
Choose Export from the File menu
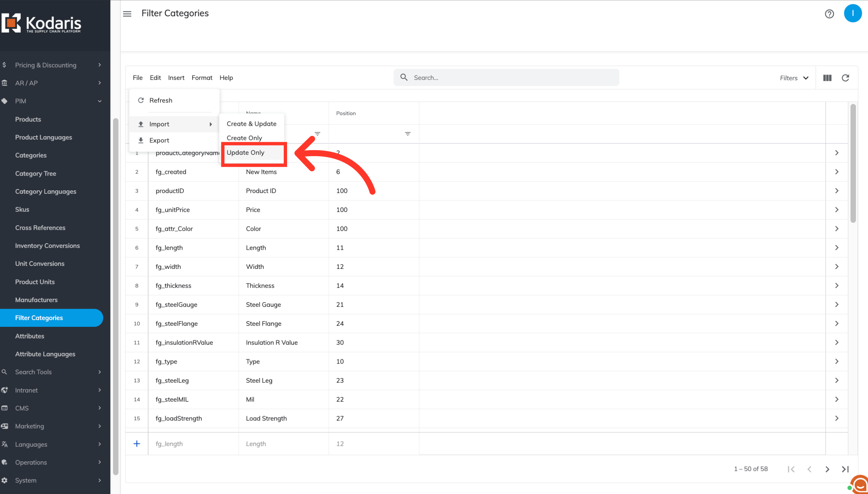pyautogui.click(x=159, y=140)
